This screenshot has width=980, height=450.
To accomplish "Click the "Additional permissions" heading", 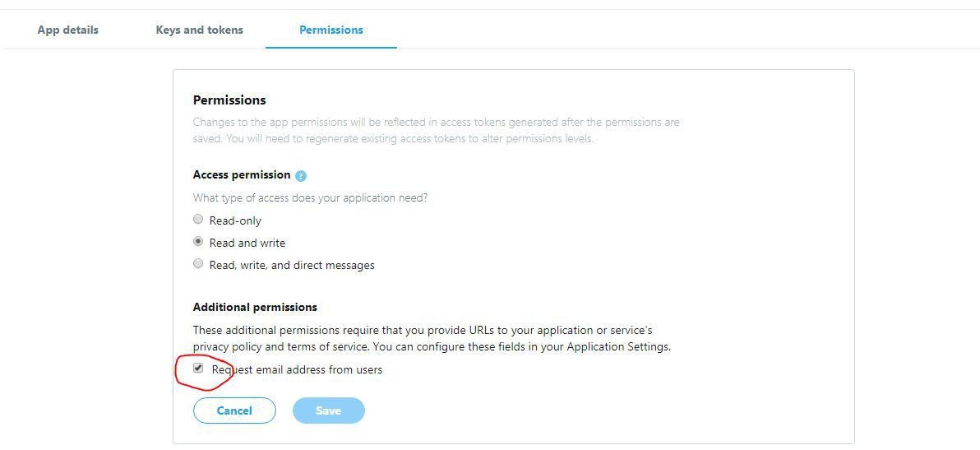I will (255, 307).
